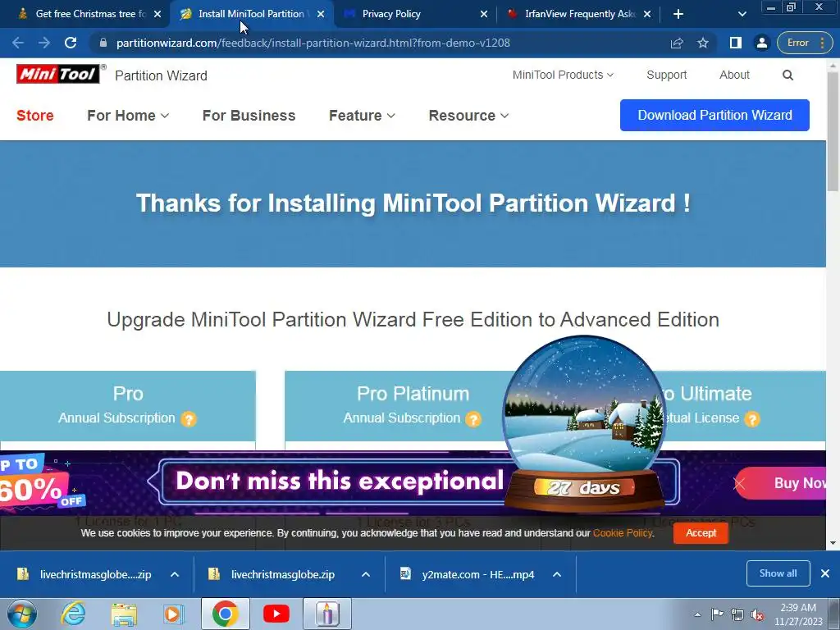Open the YouTube taskbar icon
Image resolution: width=840 pixels, height=630 pixels.
tap(276, 614)
